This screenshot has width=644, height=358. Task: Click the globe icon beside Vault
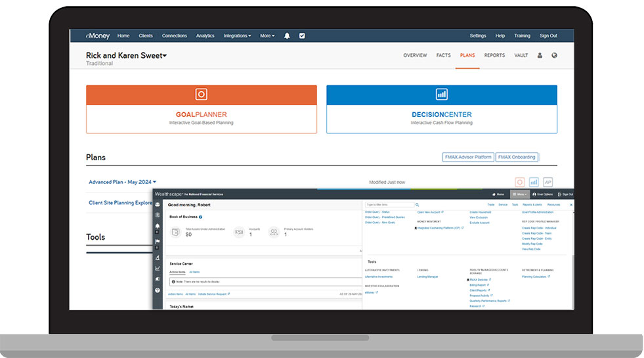555,56
